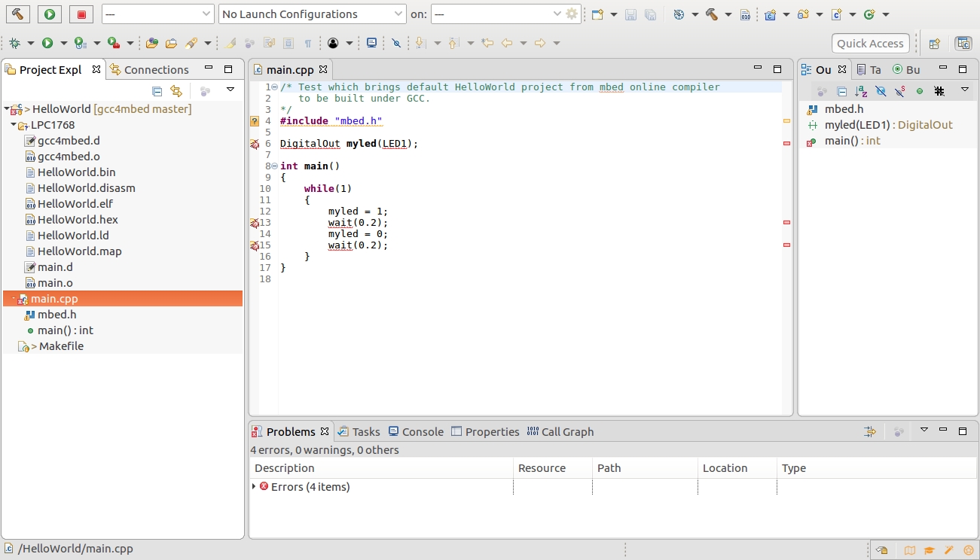
Task: Toggle Hide Static Members in Outline toolbar
Action: pos(899,91)
